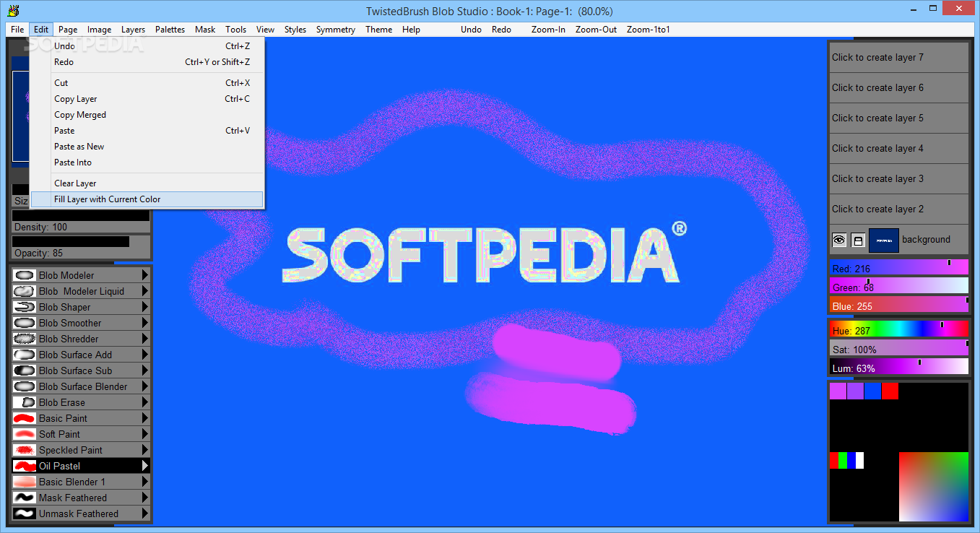This screenshot has height=533, width=980.
Task: Open the Symmetry menu
Action: tap(336, 30)
